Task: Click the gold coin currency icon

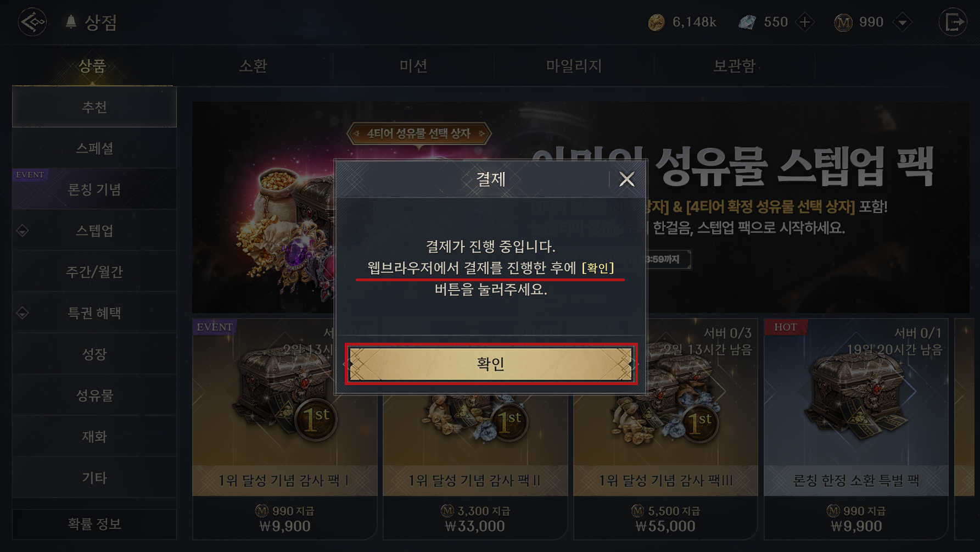Action: 657,23
